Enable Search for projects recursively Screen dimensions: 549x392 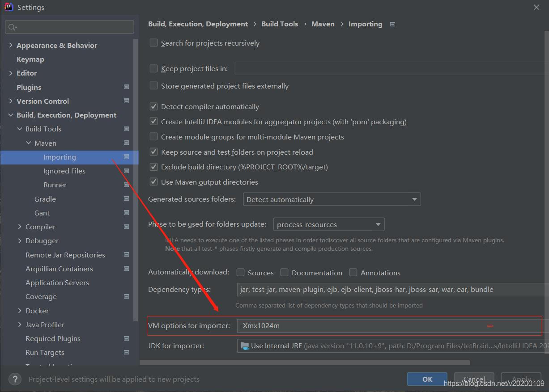click(153, 42)
